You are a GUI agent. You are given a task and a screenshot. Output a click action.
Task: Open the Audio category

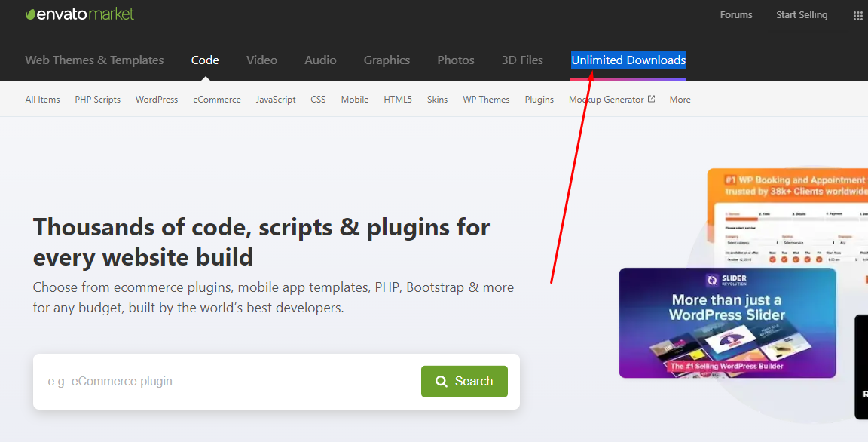pyautogui.click(x=320, y=60)
